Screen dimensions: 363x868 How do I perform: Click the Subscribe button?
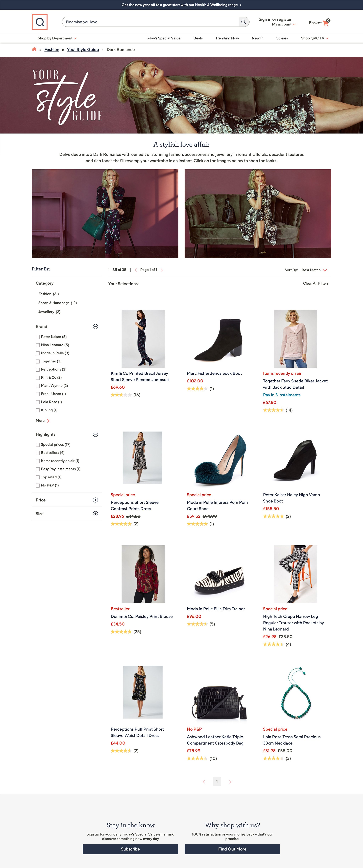click(x=130, y=849)
